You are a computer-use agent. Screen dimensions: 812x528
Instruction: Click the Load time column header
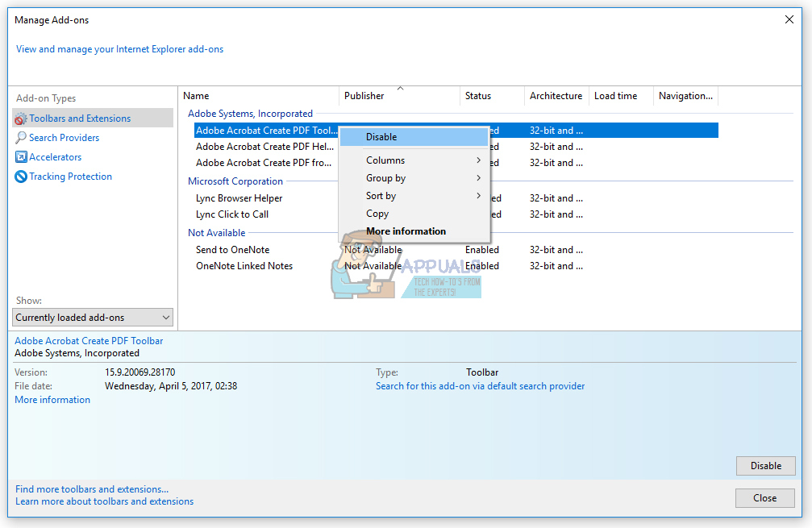tap(615, 96)
